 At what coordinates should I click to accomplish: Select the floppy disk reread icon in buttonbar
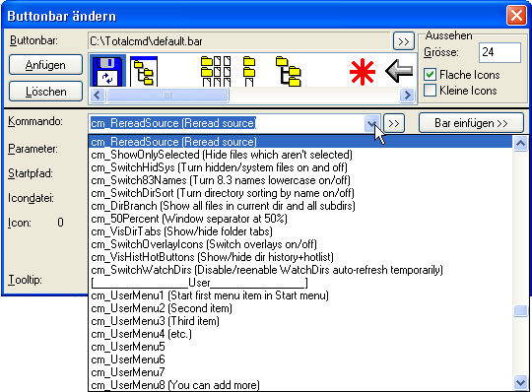click(x=108, y=71)
